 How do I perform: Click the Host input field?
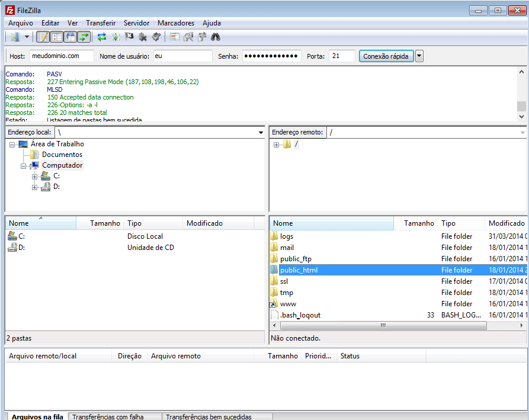[x=61, y=56]
